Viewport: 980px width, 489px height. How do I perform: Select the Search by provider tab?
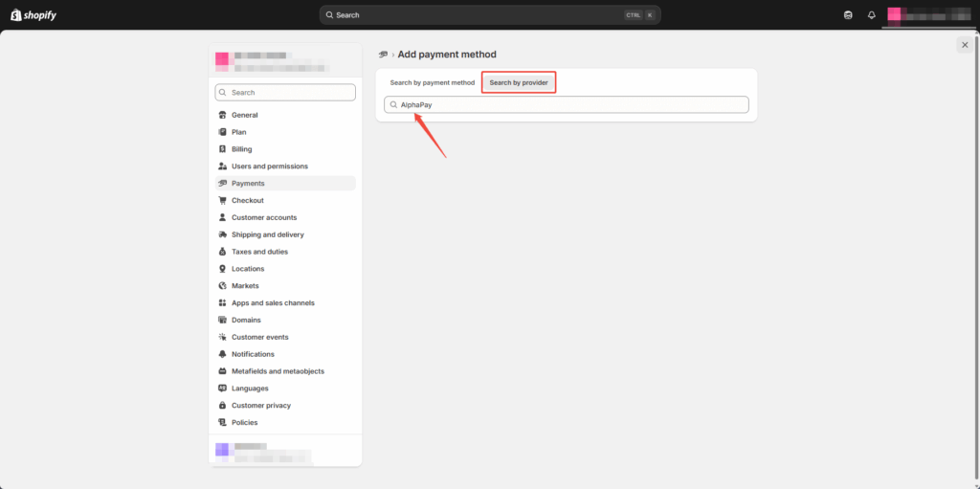[x=518, y=83]
